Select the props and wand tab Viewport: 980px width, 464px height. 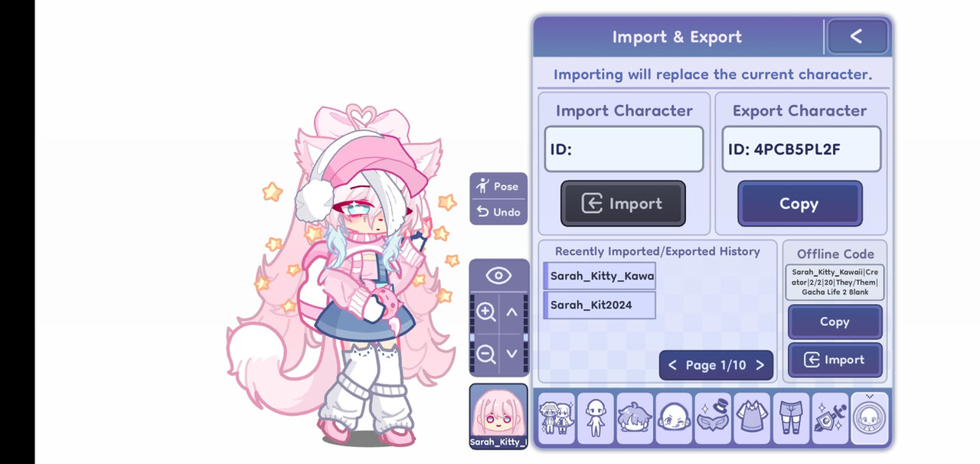click(x=830, y=418)
